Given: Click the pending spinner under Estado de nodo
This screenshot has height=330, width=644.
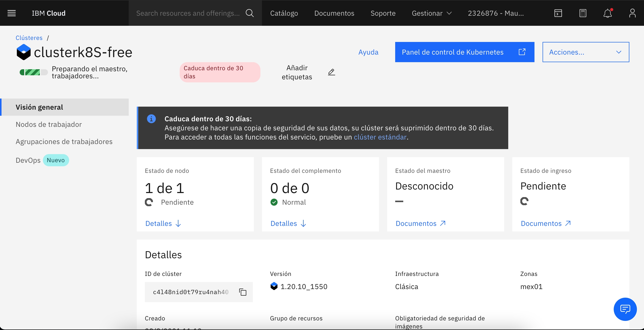Looking at the screenshot, I should pos(149,202).
